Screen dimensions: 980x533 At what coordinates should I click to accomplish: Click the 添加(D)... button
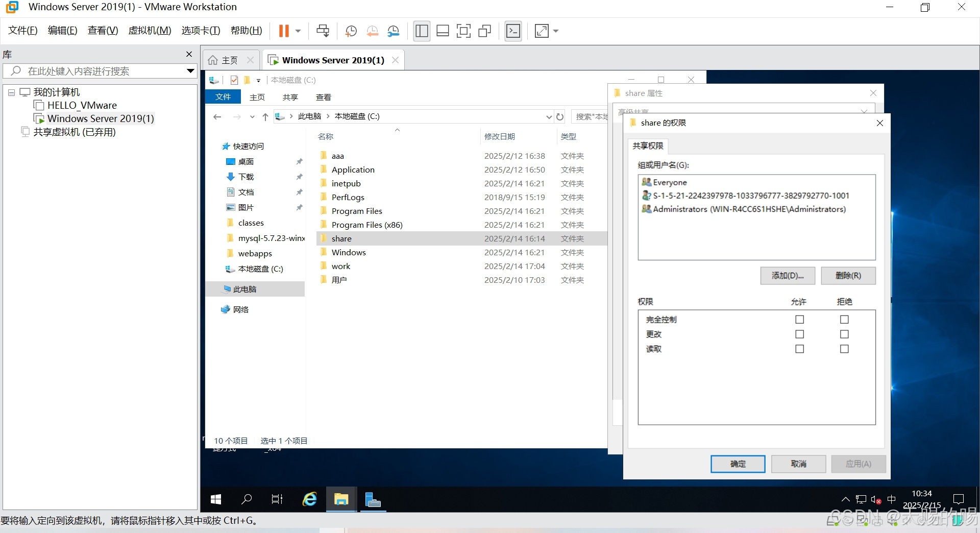point(788,276)
